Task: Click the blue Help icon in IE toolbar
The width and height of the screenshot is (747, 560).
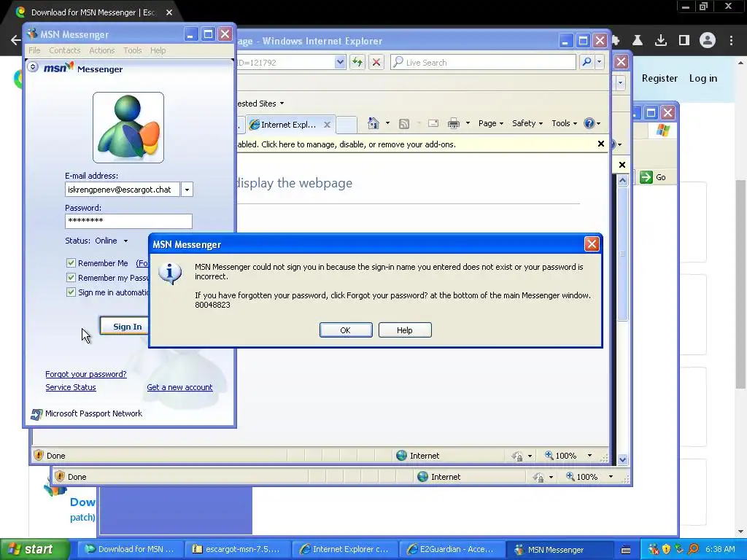Action: point(589,123)
